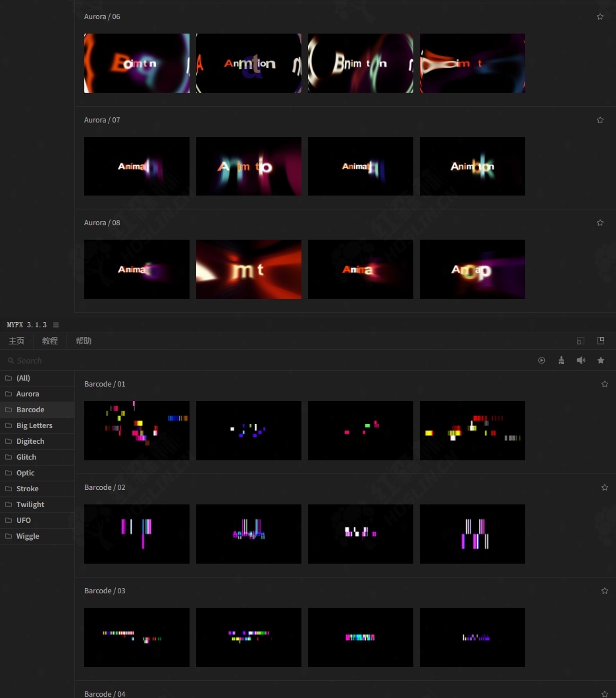Show favorites using the filled star icon

coord(601,360)
